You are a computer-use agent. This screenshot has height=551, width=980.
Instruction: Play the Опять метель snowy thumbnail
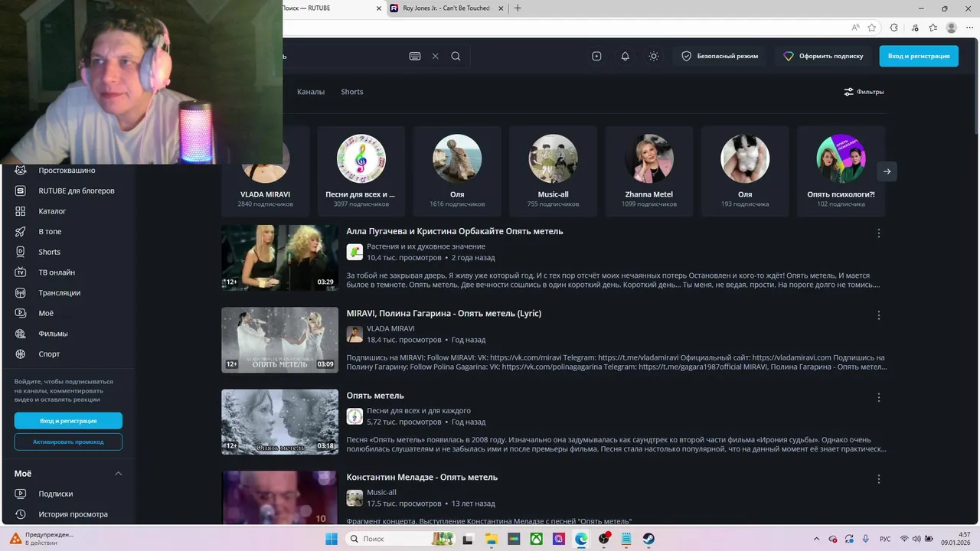click(x=279, y=422)
